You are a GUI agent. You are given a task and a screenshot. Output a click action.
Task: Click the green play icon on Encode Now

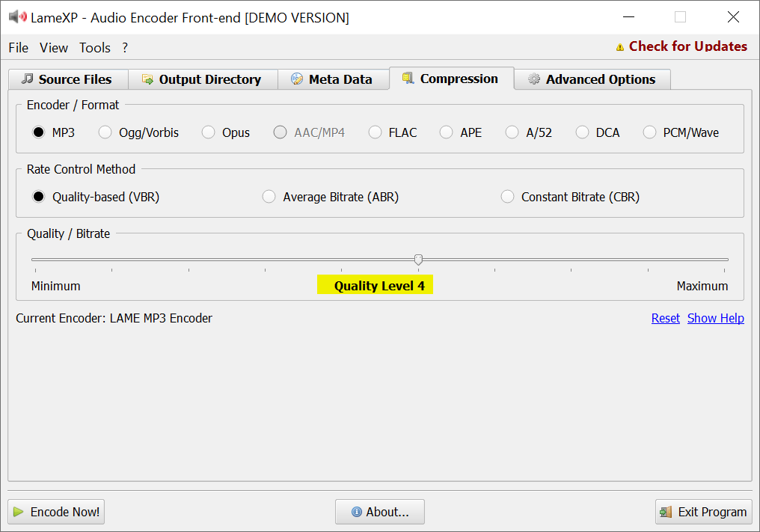click(19, 512)
